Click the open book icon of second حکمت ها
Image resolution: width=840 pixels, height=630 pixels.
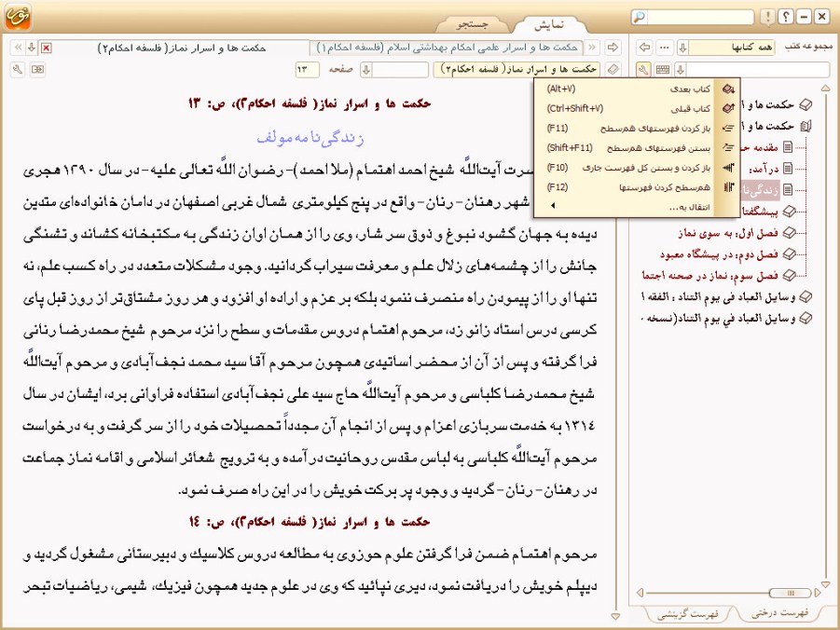point(806,127)
